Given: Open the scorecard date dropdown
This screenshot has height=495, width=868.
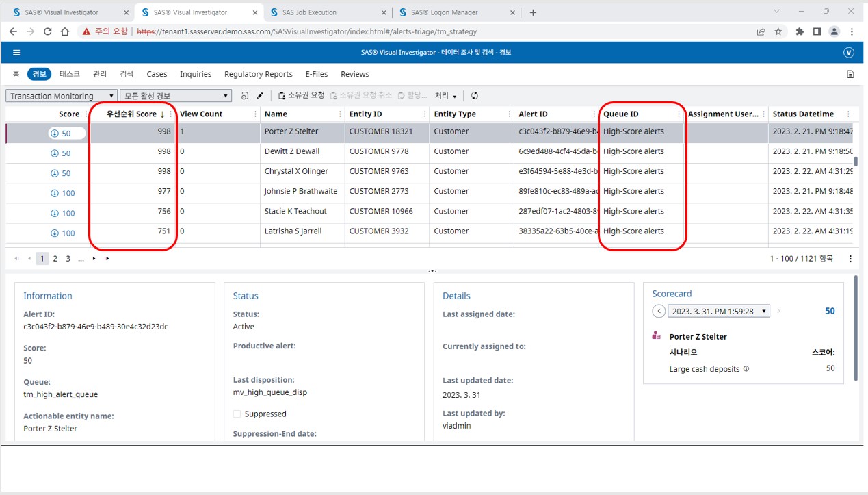Looking at the screenshot, I should 718,312.
